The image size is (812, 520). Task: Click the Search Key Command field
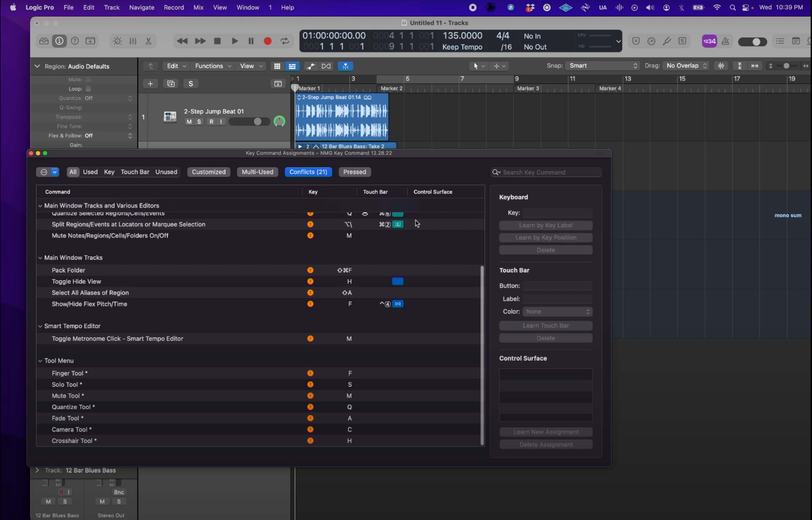(x=546, y=172)
